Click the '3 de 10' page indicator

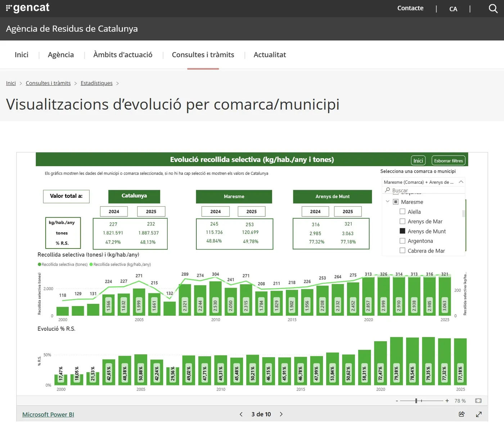[261, 414]
